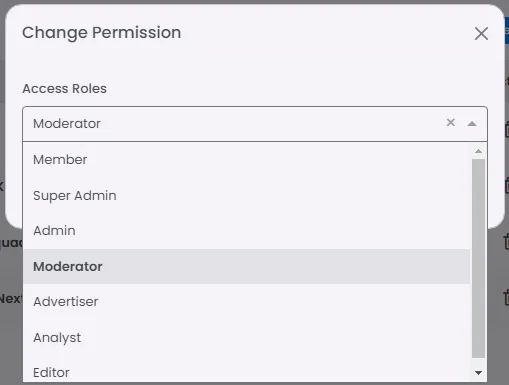Pick the Editor role option
The height and width of the screenshot is (385, 509).
[x=246, y=372]
